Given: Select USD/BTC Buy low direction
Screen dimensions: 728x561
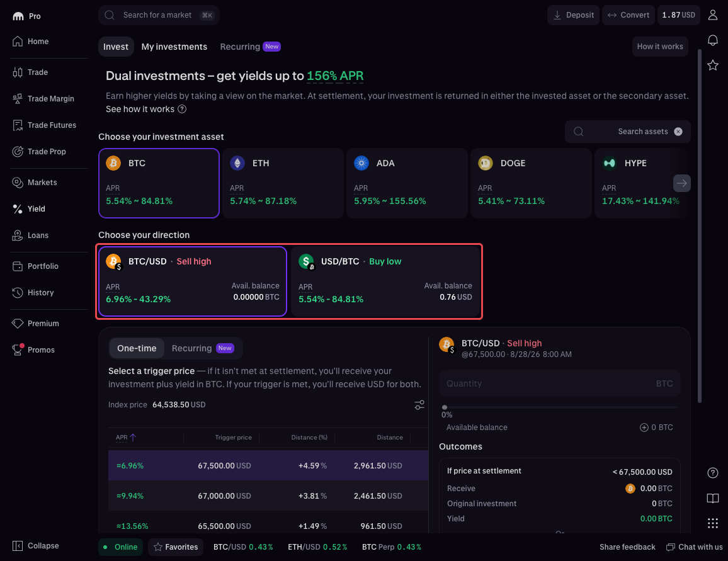Looking at the screenshot, I should (x=385, y=281).
